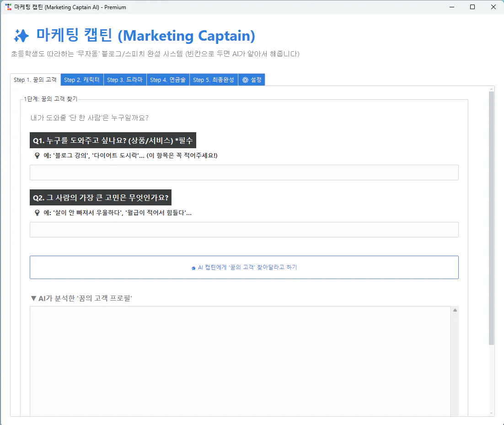Click the AI globe icon inside the captain button
Image resolution: width=504 pixels, height=425 pixels.
193,267
